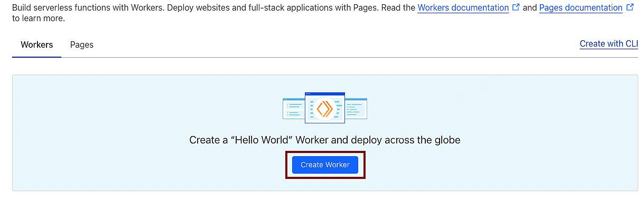This screenshot has height=198, width=644.
Task: Open the Pages documentation link
Action: (x=581, y=8)
